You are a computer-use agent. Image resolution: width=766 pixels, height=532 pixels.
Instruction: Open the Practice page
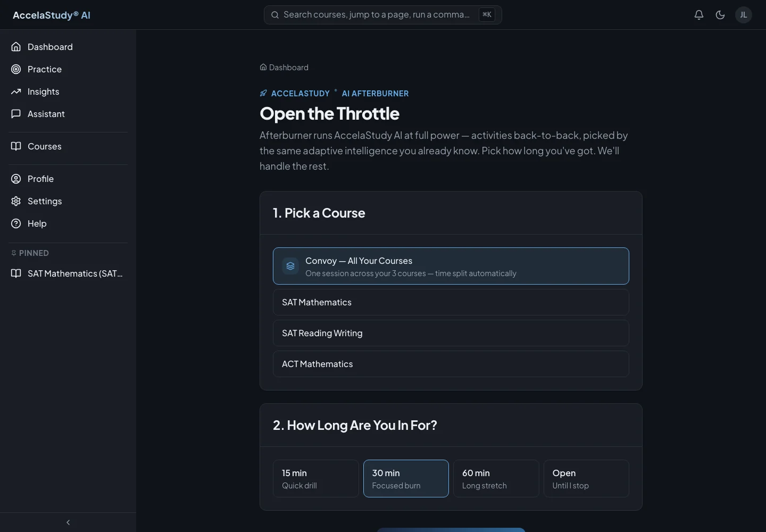click(68, 69)
